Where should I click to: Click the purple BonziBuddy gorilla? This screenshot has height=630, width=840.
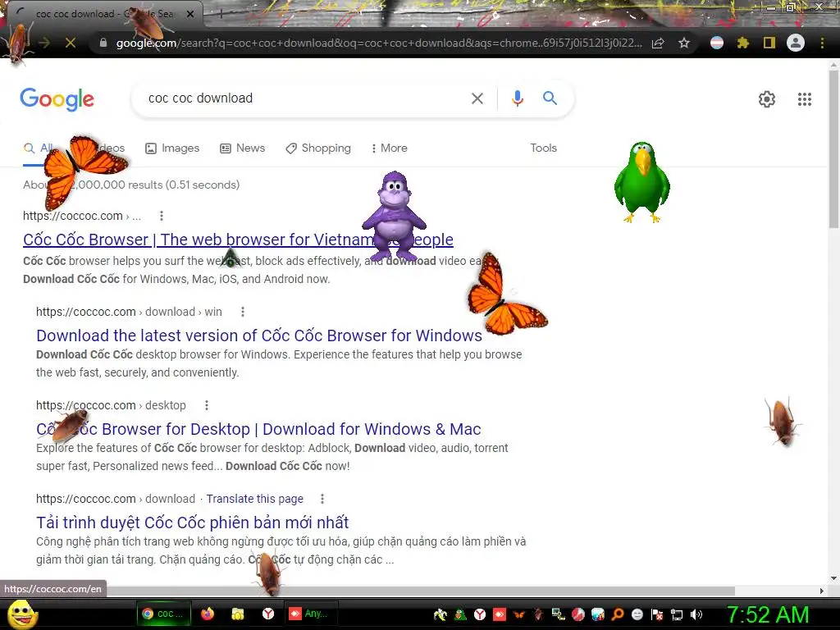(x=395, y=216)
